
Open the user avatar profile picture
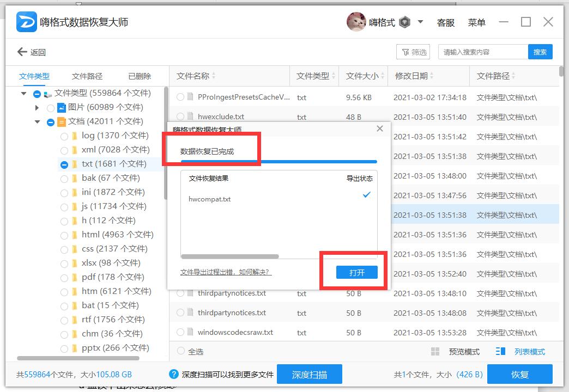(355, 22)
